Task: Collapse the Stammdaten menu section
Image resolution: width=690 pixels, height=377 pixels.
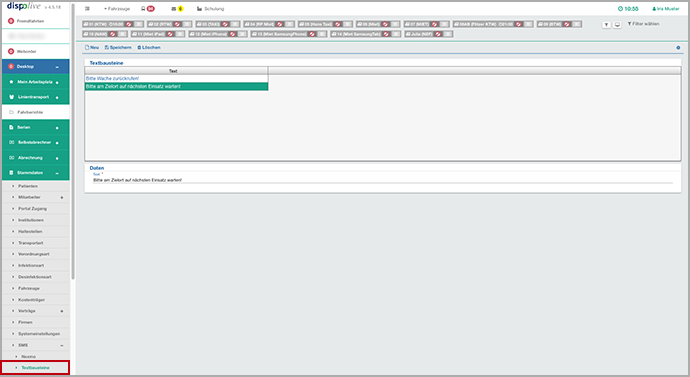Action: (57, 173)
